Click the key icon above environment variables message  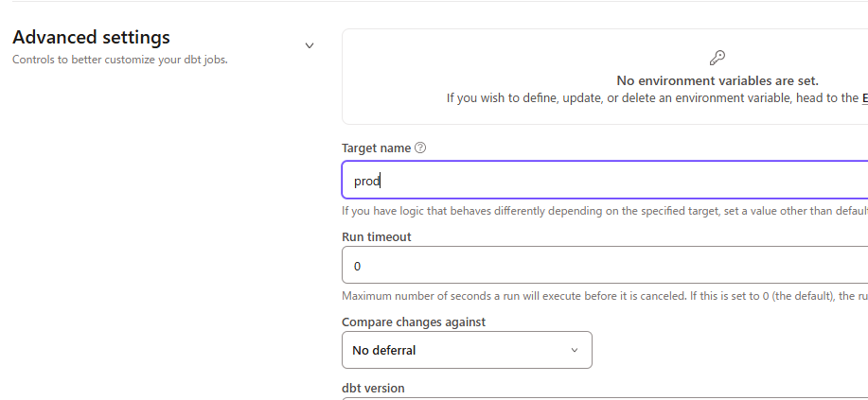point(717,58)
